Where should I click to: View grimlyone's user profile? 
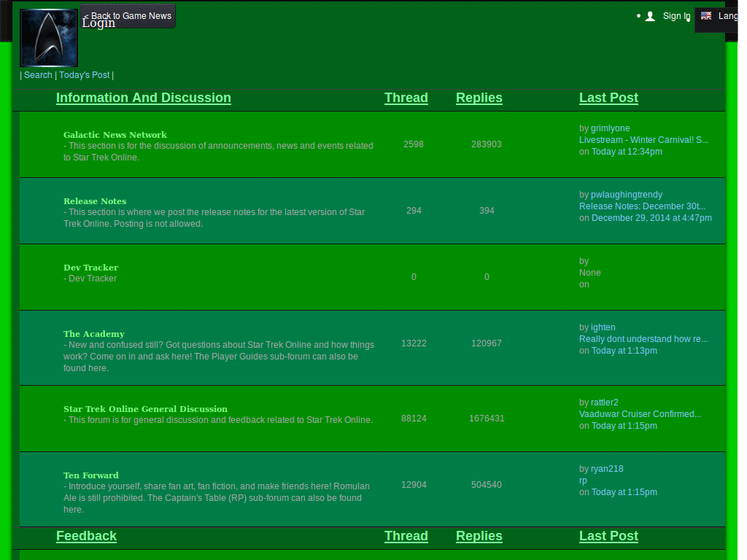610,128
